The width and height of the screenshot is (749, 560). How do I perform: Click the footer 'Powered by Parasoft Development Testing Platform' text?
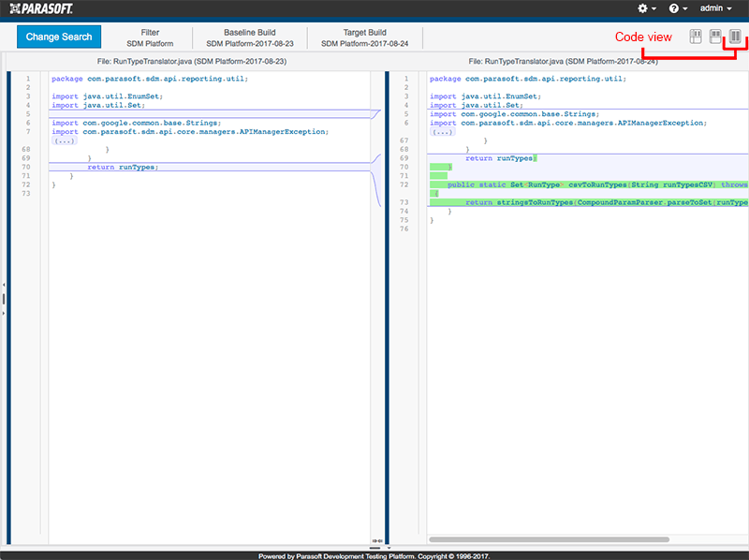(x=374, y=556)
